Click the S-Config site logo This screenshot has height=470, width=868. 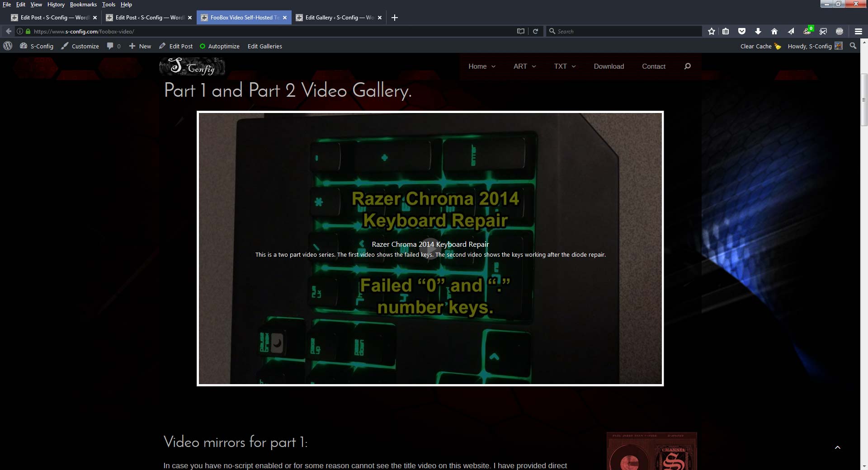192,66
